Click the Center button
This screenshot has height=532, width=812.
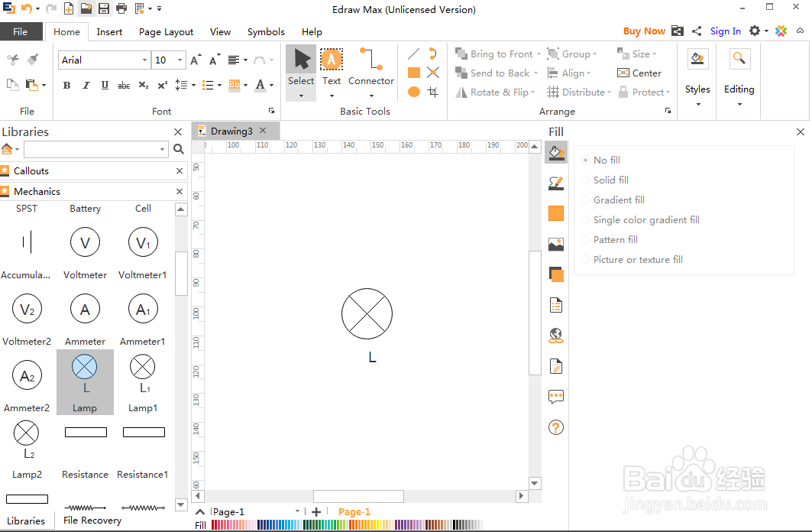639,73
